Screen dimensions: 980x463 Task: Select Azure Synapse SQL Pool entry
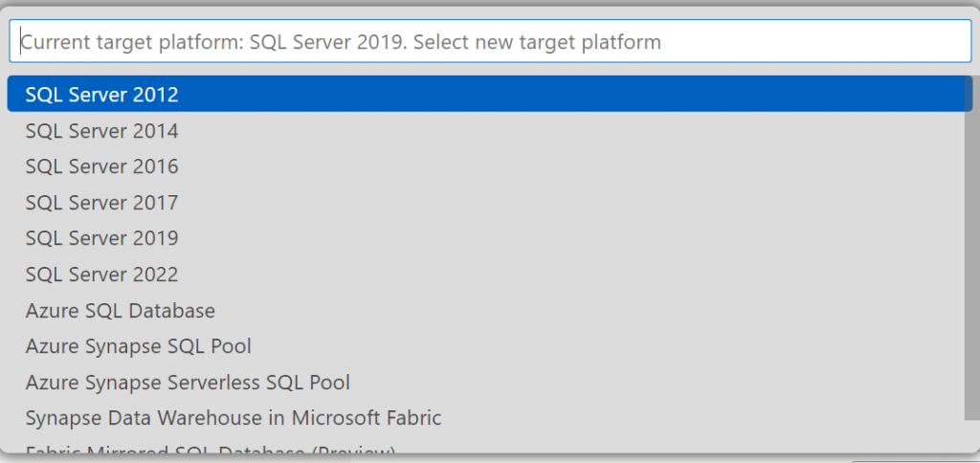pyautogui.click(x=139, y=346)
